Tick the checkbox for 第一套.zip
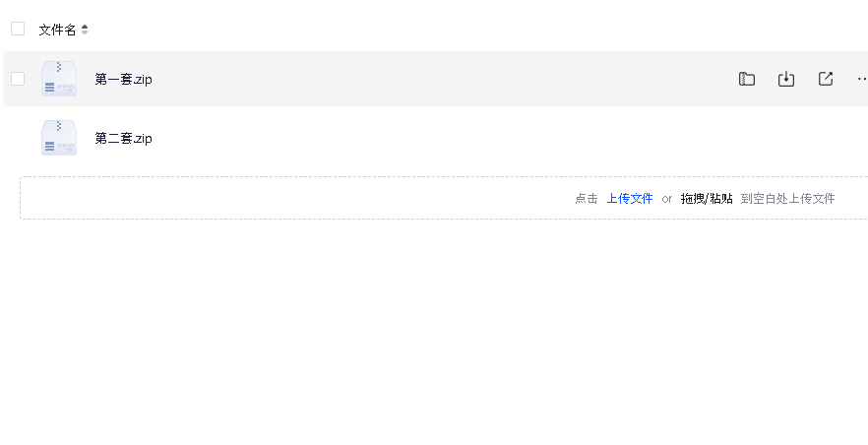The height and width of the screenshot is (445, 868). [18, 79]
